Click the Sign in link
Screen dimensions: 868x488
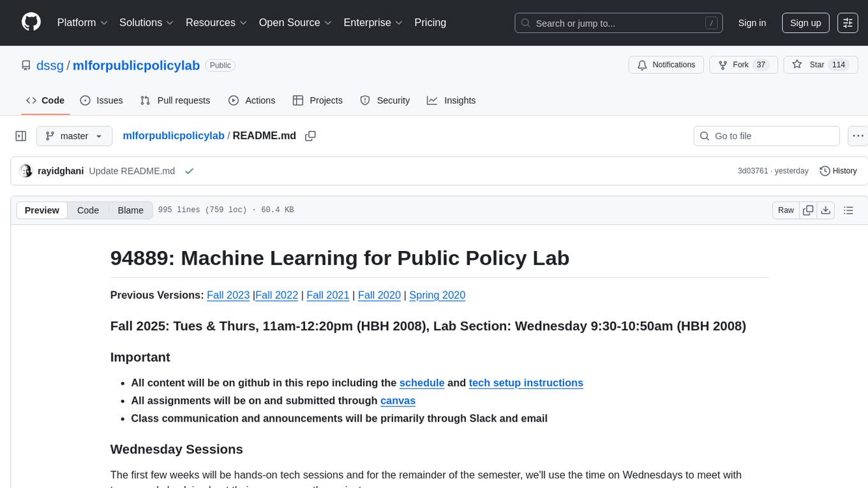[x=752, y=22]
